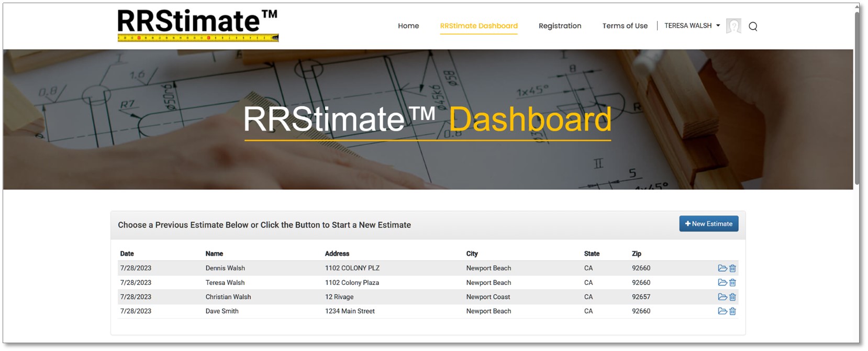
Task: Click the RRStimate tape measure logo
Action: pos(198,25)
